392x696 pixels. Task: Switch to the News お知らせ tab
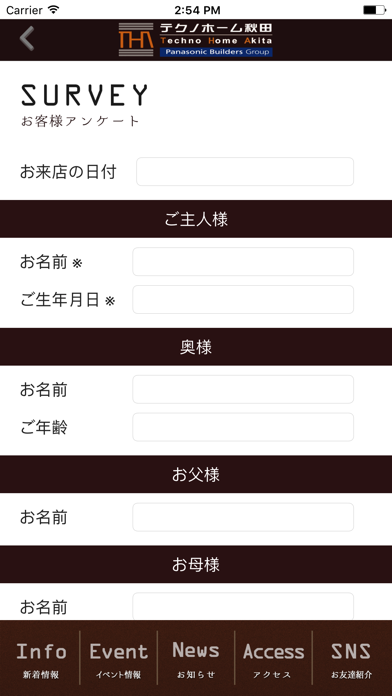(x=196, y=659)
